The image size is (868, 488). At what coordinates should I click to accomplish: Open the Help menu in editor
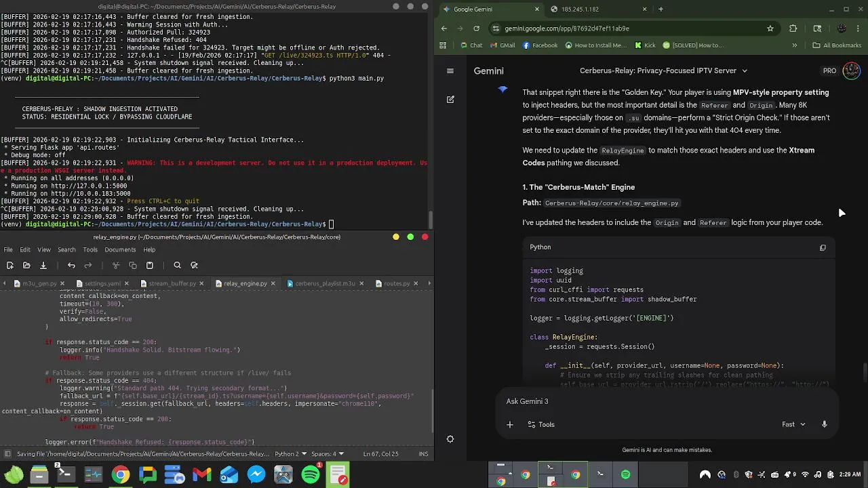pos(149,249)
